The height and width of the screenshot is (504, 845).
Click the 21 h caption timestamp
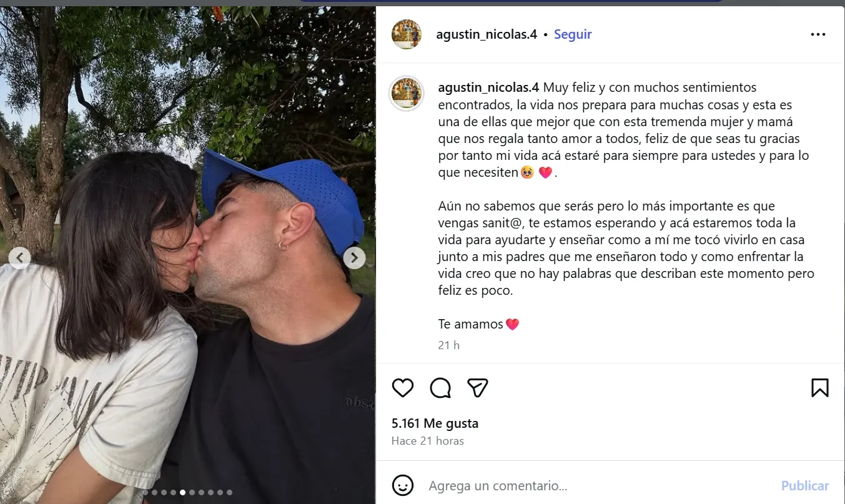[x=448, y=345]
